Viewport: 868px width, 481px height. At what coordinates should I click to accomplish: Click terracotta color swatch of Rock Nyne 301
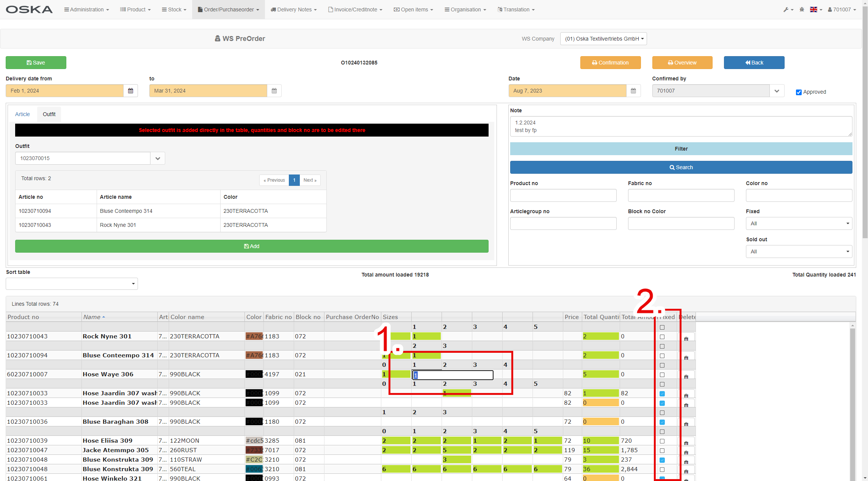(x=254, y=336)
